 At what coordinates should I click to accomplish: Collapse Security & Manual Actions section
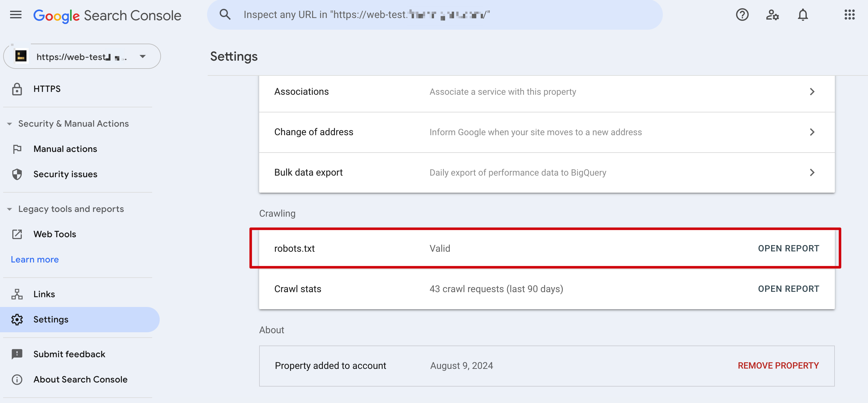pyautogui.click(x=9, y=124)
